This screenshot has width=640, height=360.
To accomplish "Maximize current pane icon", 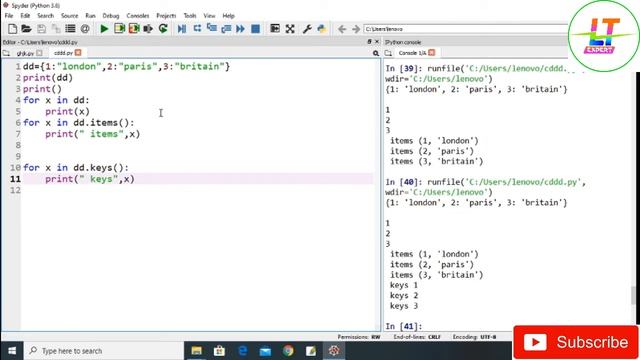I will 275,29.
